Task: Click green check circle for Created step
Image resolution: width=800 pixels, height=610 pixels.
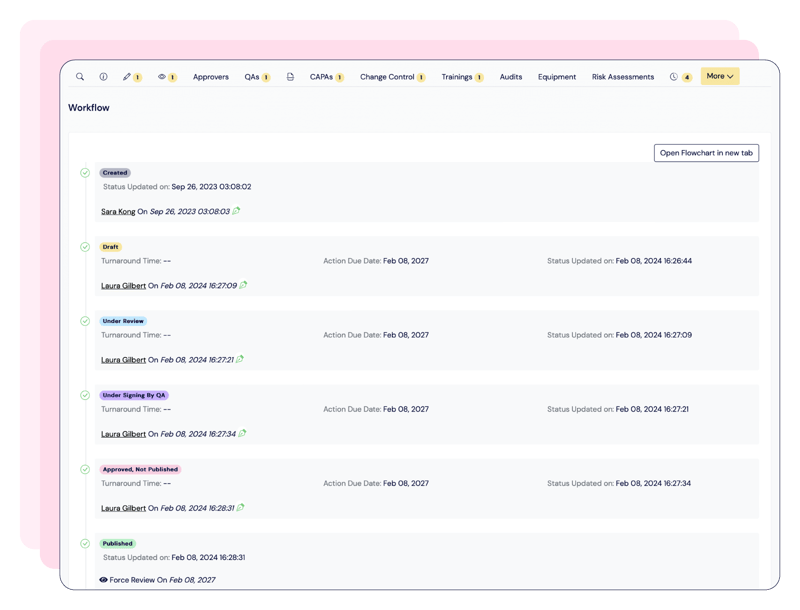Action: tap(85, 173)
